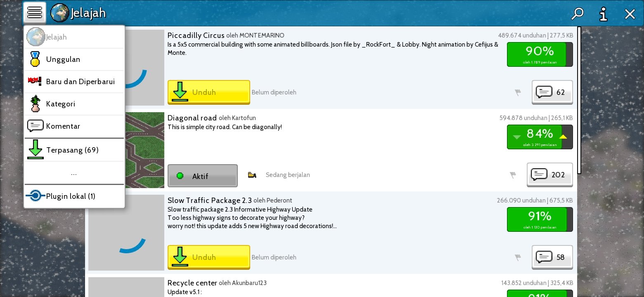The width and height of the screenshot is (644, 297).
Task: Open Piccadilly Circus plugin title
Action: pyautogui.click(x=196, y=35)
